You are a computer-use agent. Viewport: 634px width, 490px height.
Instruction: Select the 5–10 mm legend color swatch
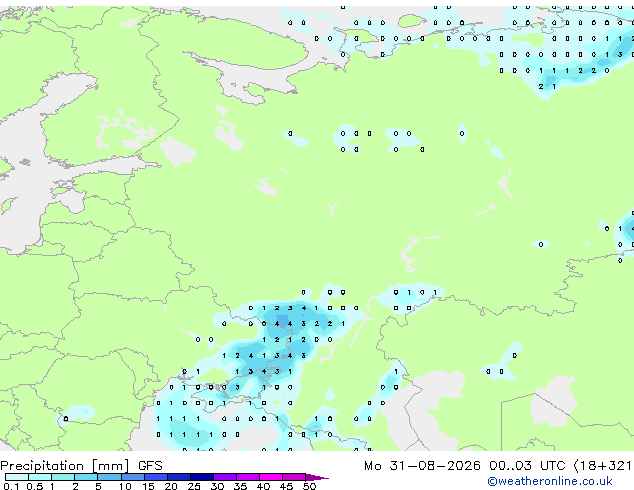point(110,477)
